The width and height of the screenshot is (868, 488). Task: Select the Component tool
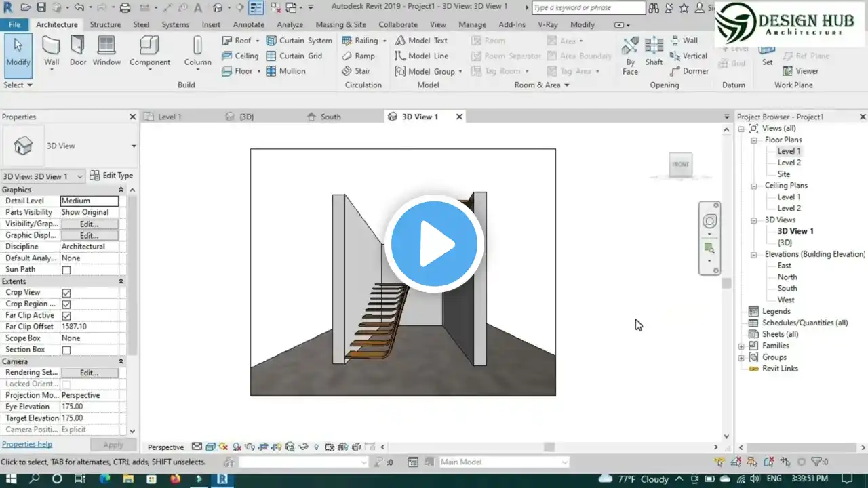150,51
